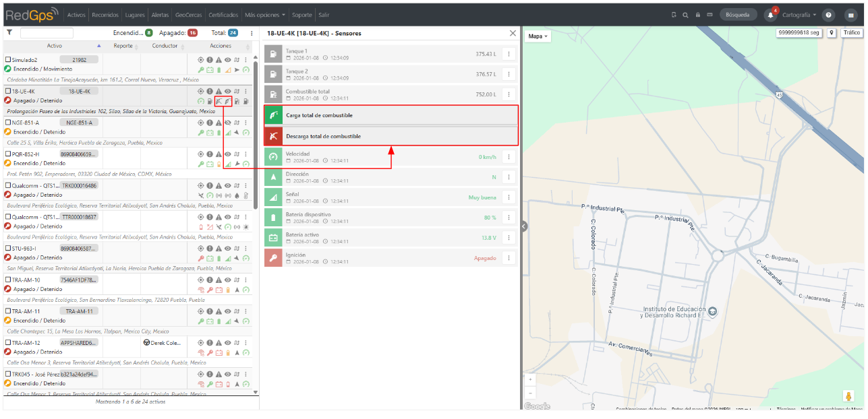Open the GeoCercas menu
868x419 pixels.
point(188,14)
